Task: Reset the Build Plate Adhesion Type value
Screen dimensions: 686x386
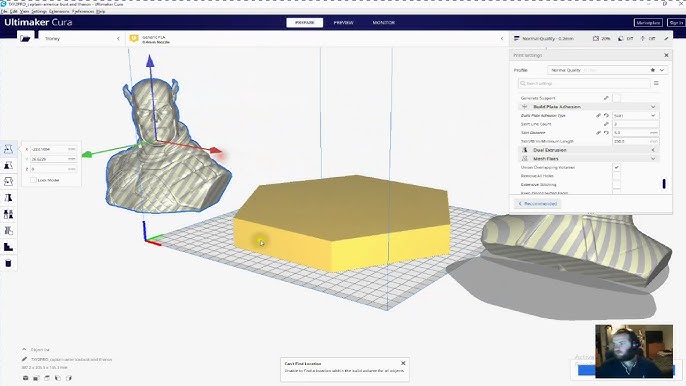Action: tap(606, 116)
